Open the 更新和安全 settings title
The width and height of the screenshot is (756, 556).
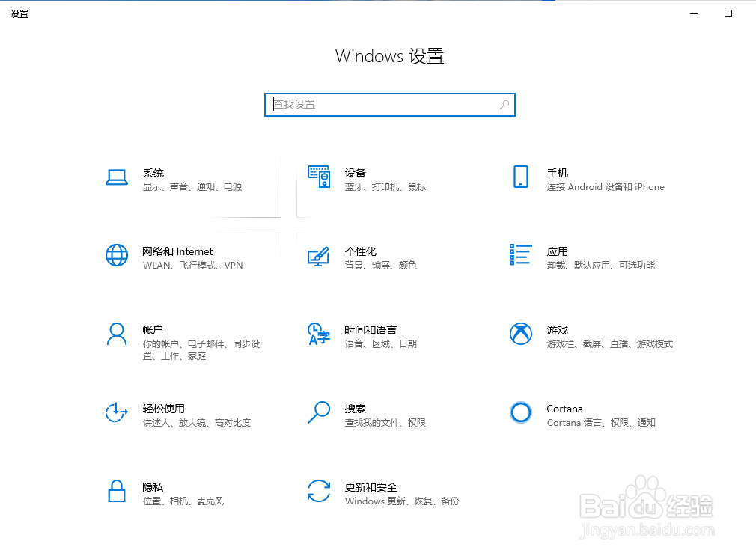[x=371, y=487]
